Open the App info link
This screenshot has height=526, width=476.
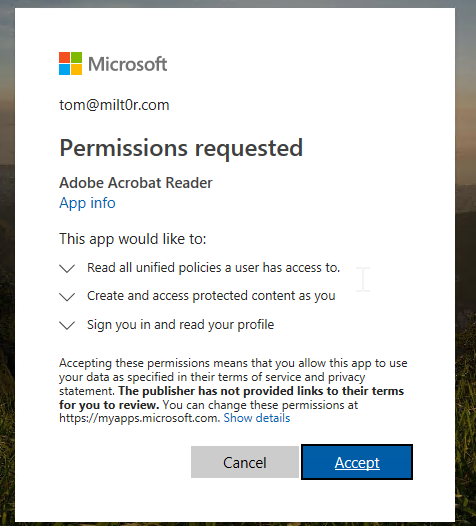click(87, 203)
